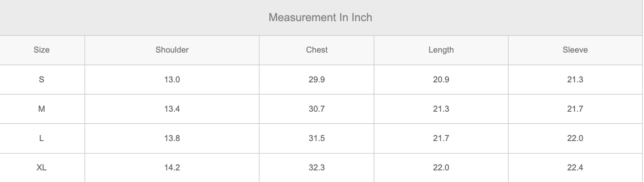Click the M size row label
Viewport: 644px width, 182px height.
pyautogui.click(x=41, y=109)
